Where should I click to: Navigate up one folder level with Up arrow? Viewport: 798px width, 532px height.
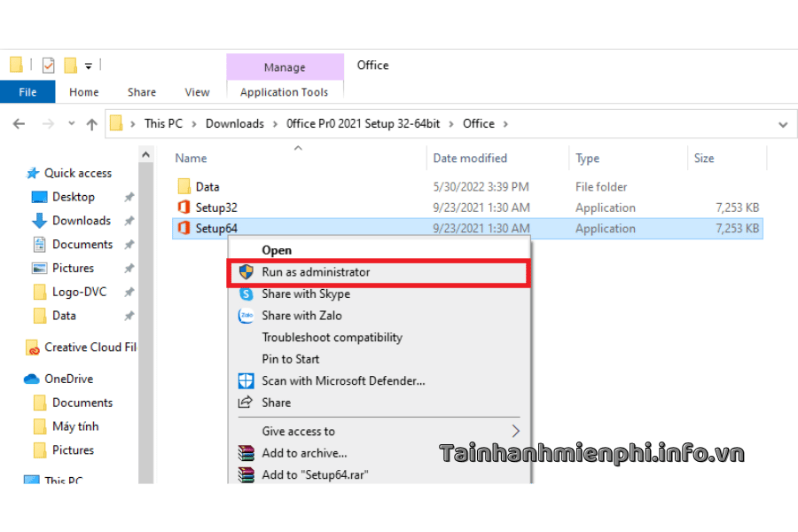[91, 124]
